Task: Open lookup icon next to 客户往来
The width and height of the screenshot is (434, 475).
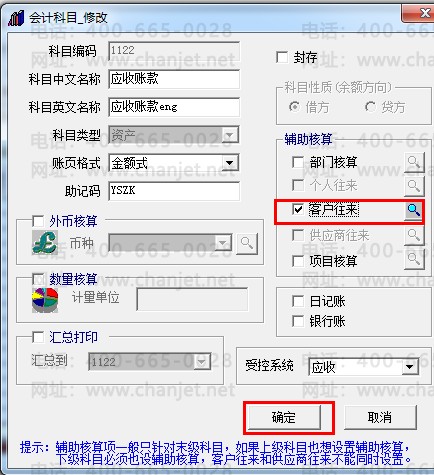Action: [x=413, y=210]
